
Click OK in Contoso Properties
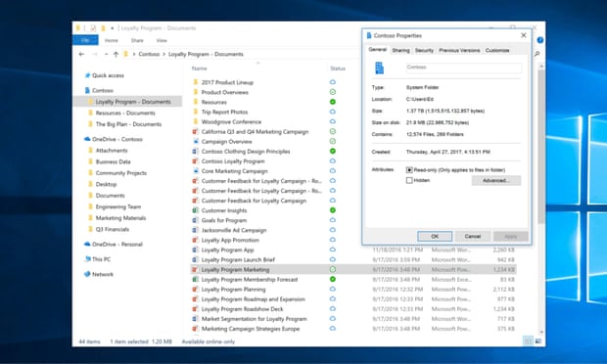435,236
